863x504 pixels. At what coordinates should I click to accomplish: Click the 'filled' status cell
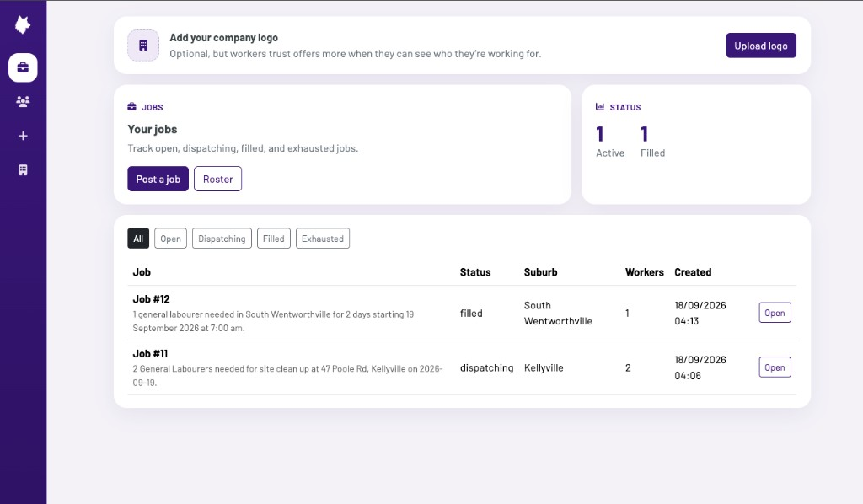pos(471,313)
